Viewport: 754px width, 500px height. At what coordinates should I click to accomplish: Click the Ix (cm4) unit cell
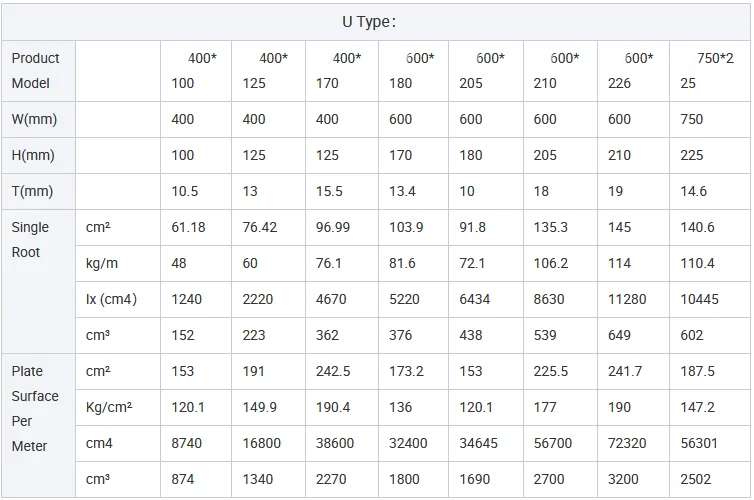[111, 299]
